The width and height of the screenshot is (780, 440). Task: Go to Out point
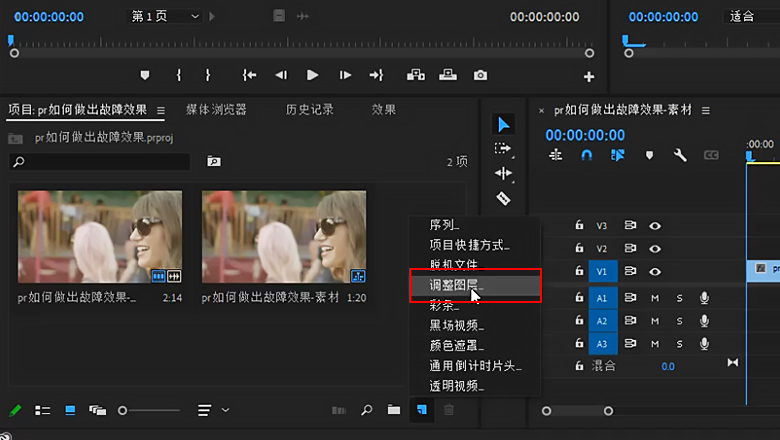coord(377,75)
